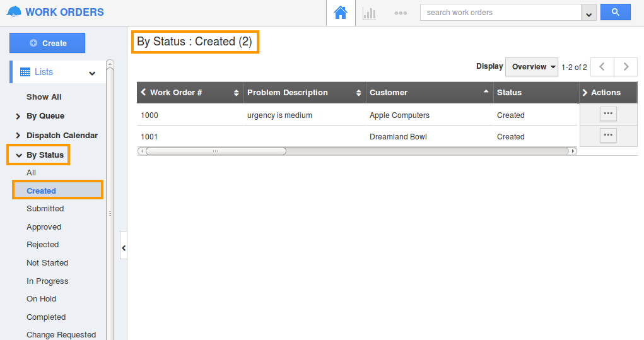Click the Lists grid icon
Screen dimensions: 644x340
coord(25,73)
